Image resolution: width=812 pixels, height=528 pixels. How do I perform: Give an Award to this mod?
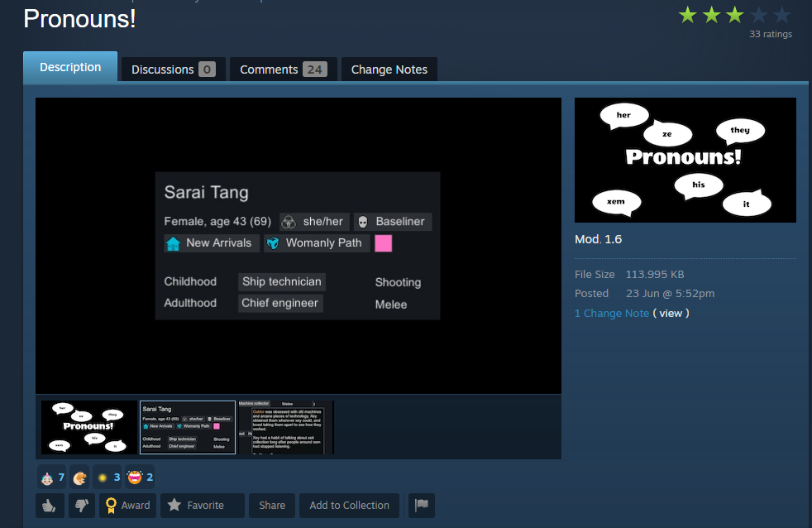[127, 505]
